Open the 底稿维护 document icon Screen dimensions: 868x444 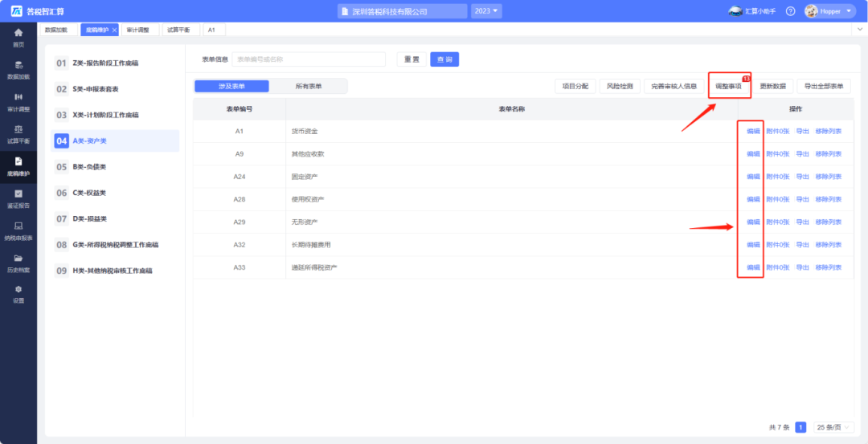tap(18, 161)
